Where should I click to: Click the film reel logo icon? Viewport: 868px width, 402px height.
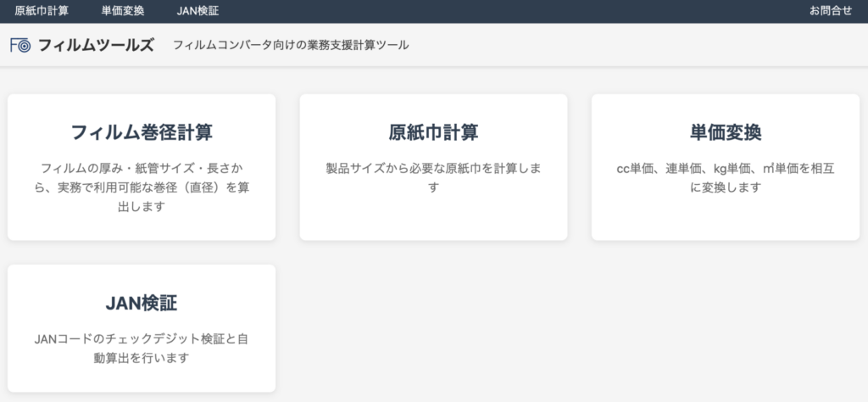click(x=20, y=45)
